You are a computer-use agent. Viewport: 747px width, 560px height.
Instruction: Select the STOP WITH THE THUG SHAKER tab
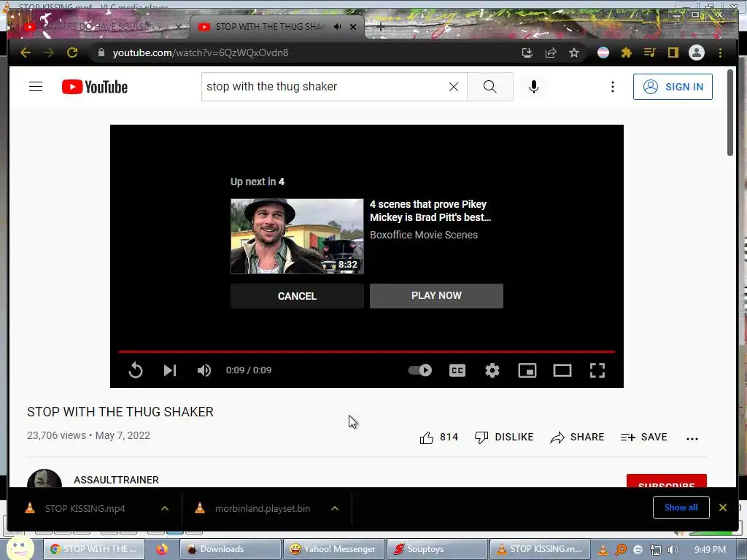click(x=268, y=27)
